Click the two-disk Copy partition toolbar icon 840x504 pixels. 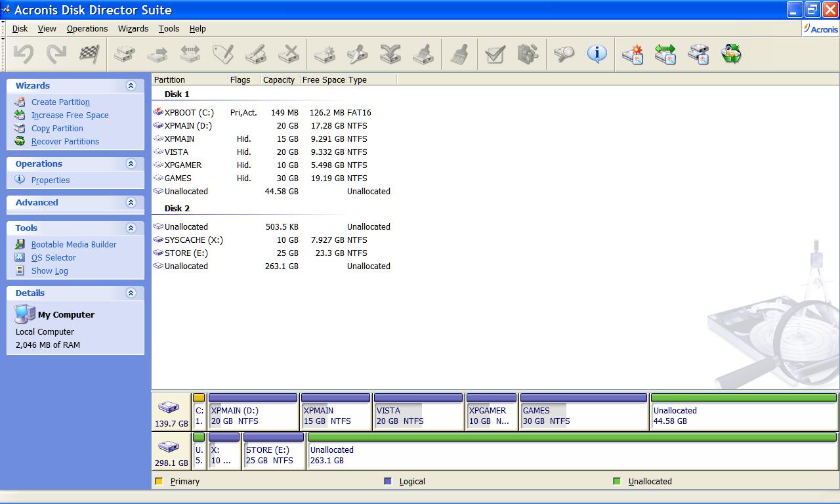pyautogui.click(x=124, y=54)
